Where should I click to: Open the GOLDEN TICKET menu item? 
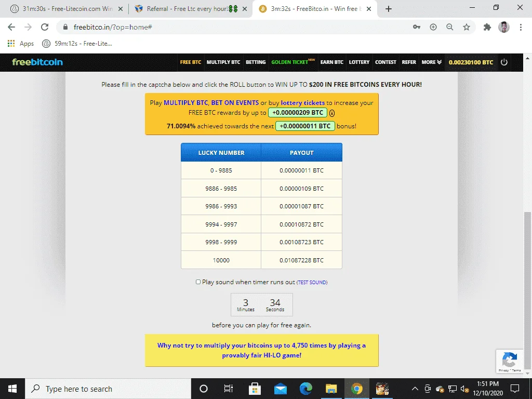(x=293, y=62)
